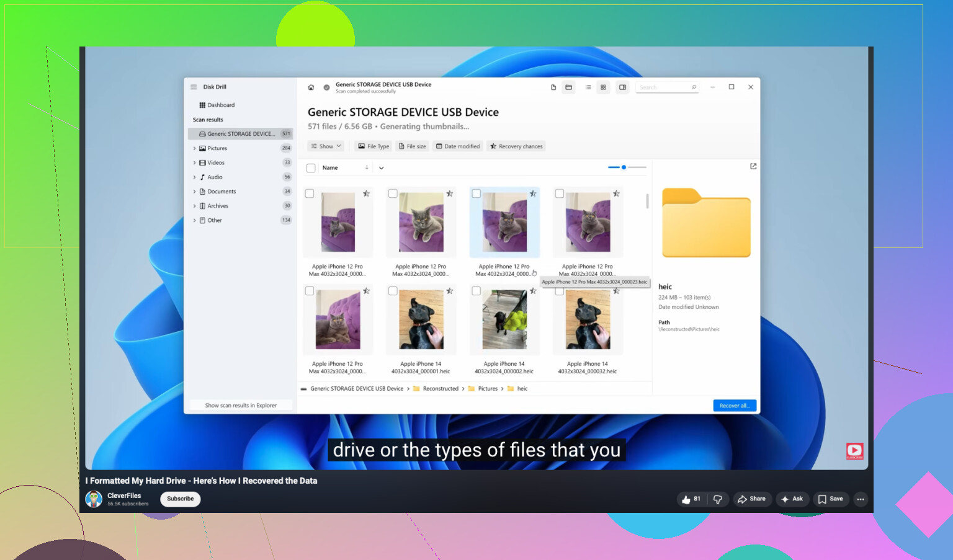The image size is (953, 560).
Task: Filter by Recovery chances
Action: click(516, 146)
